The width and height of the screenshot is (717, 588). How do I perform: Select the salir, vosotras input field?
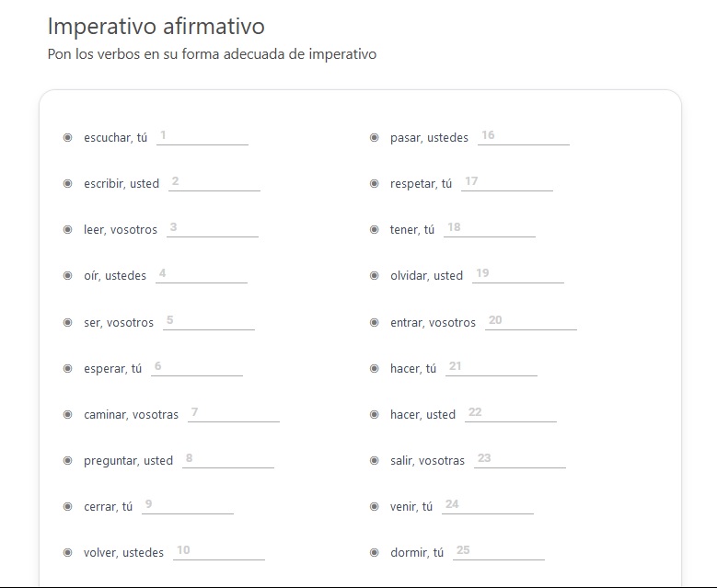pyautogui.click(x=520, y=459)
